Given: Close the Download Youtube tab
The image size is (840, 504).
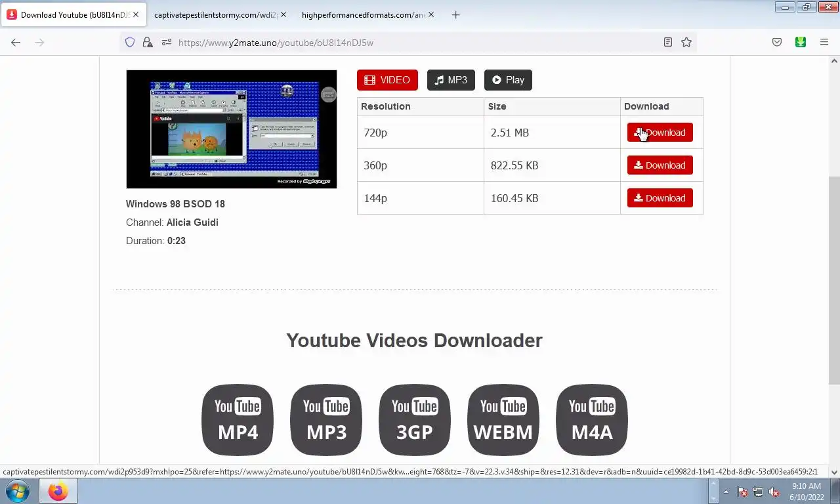Looking at the screenshot, I should 136,14.
